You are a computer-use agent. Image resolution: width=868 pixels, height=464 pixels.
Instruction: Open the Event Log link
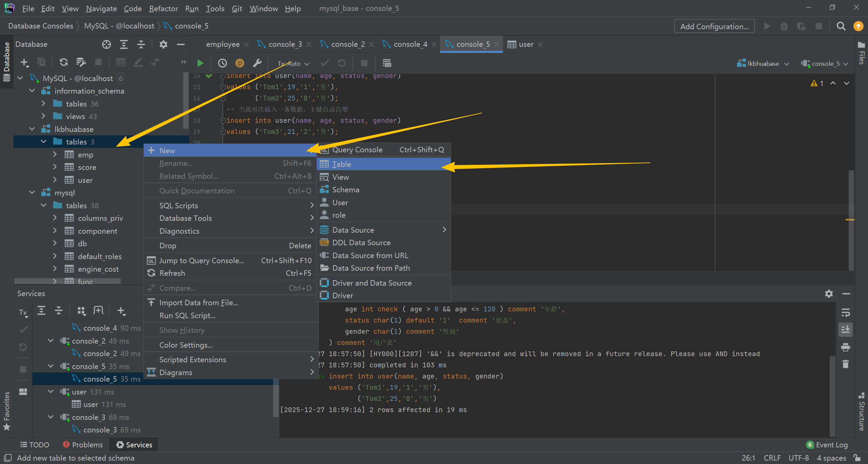coord(831,445)
